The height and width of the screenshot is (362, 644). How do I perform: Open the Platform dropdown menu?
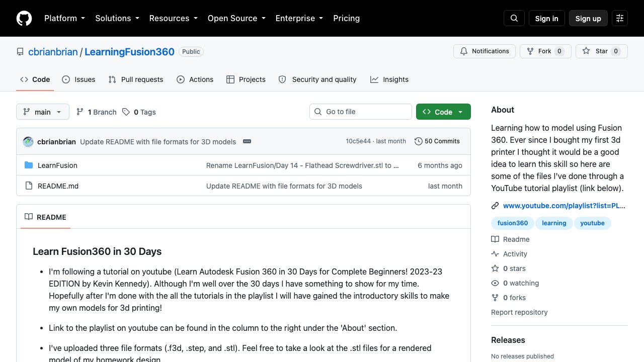point(64,18)
